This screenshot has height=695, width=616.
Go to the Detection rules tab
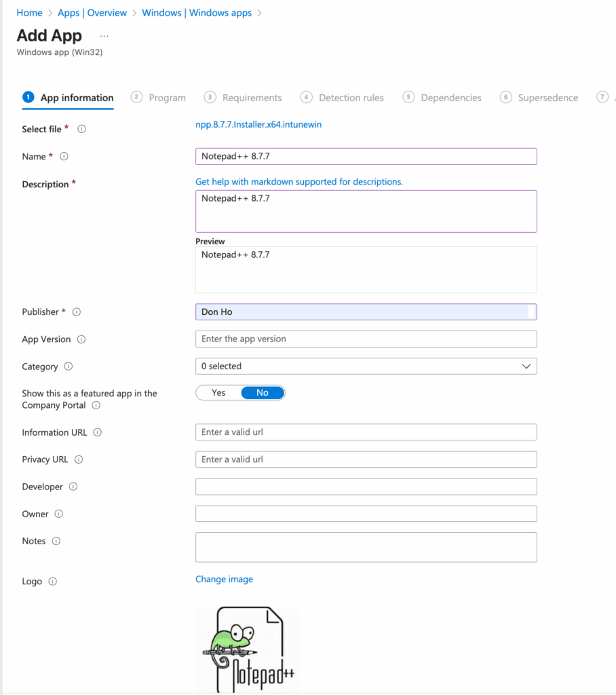351,98
